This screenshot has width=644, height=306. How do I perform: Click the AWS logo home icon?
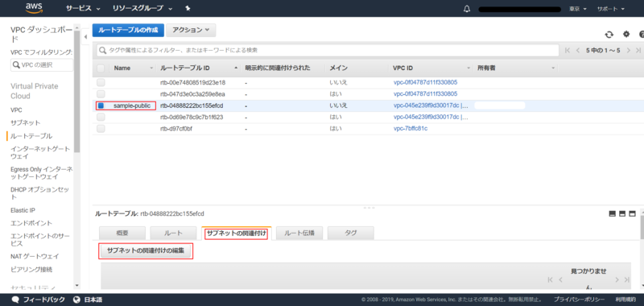pos(34,8)
